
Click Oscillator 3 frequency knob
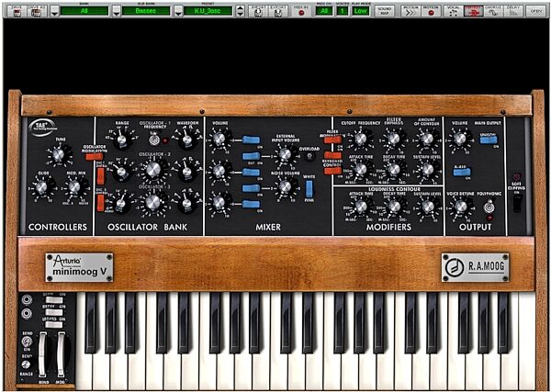152,201
